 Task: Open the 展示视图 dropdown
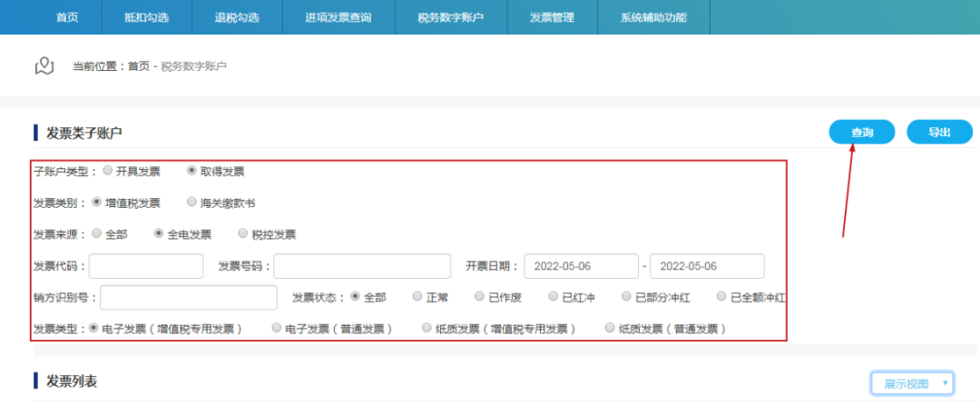[911, 383]
